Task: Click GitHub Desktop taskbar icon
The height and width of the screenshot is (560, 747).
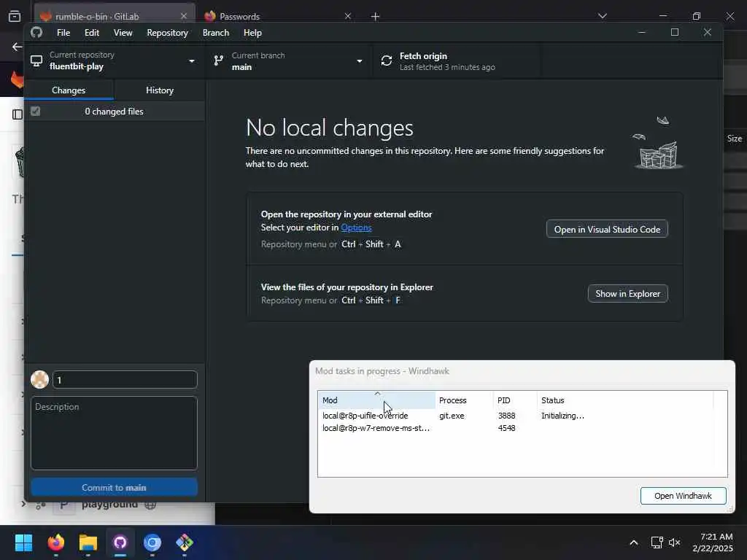Action: [x=120, y=542]
